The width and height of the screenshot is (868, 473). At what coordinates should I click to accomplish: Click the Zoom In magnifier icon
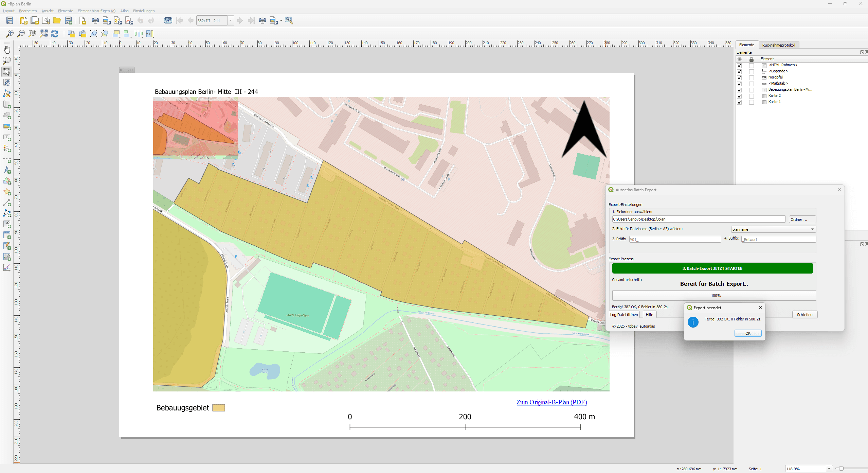pyautogui.click(x=10, y=34)
